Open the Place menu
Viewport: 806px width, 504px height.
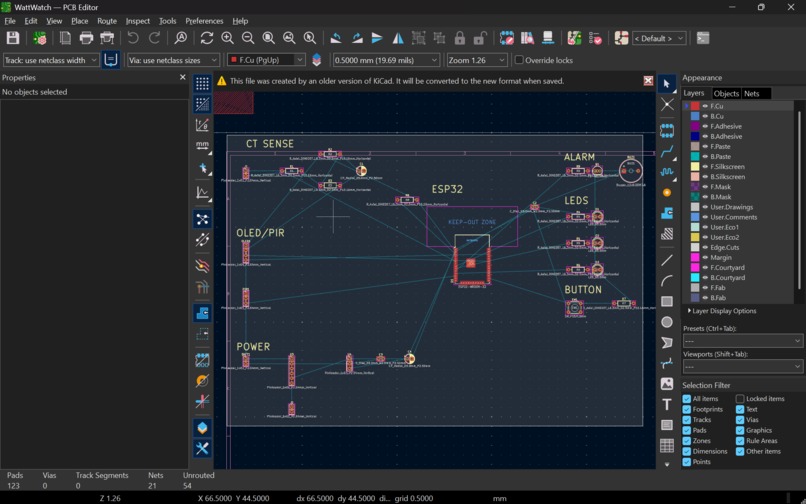[x=79, y=21]
